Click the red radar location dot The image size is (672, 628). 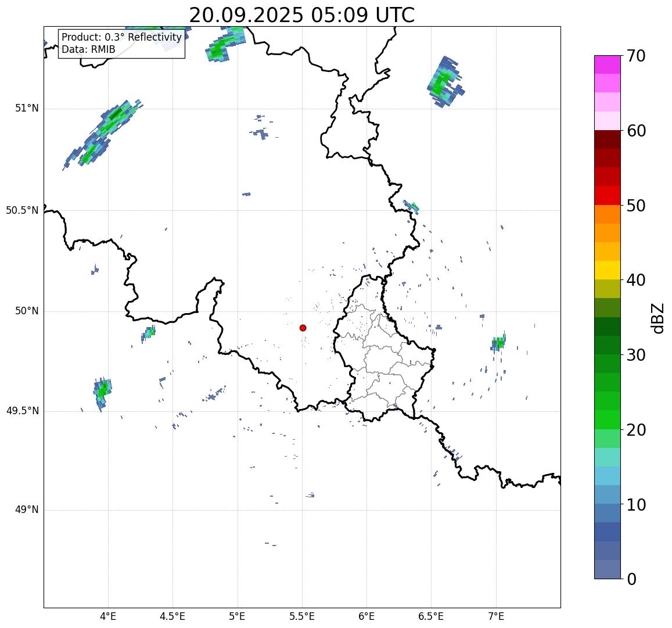(x=303, y=328)
